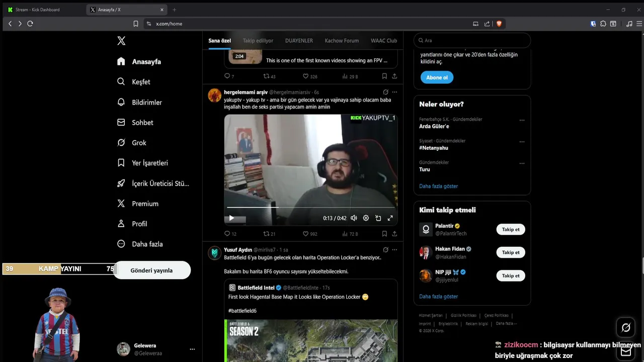Seek on the video progress bar
This screenshot has width=644, height=362.
click(x=310, y=207)
